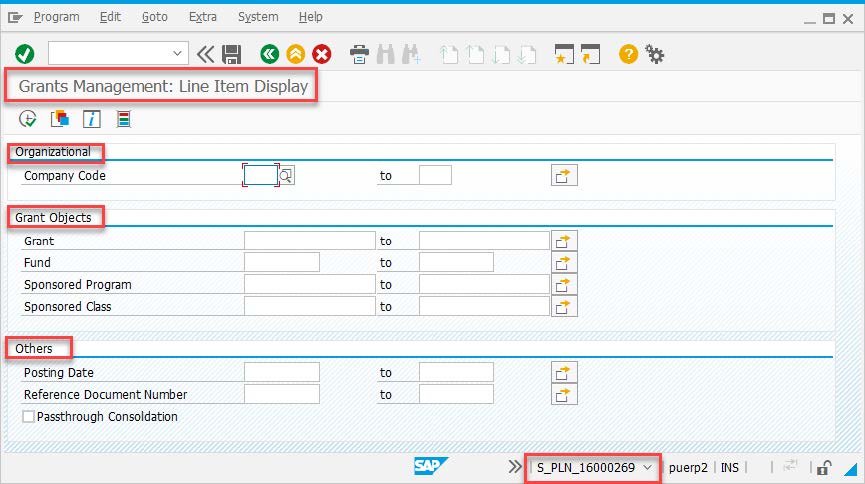Screen dimensions: 865x484
Task: Click the Grant from field
Action: pyautogui.click(x=309, y=241)
